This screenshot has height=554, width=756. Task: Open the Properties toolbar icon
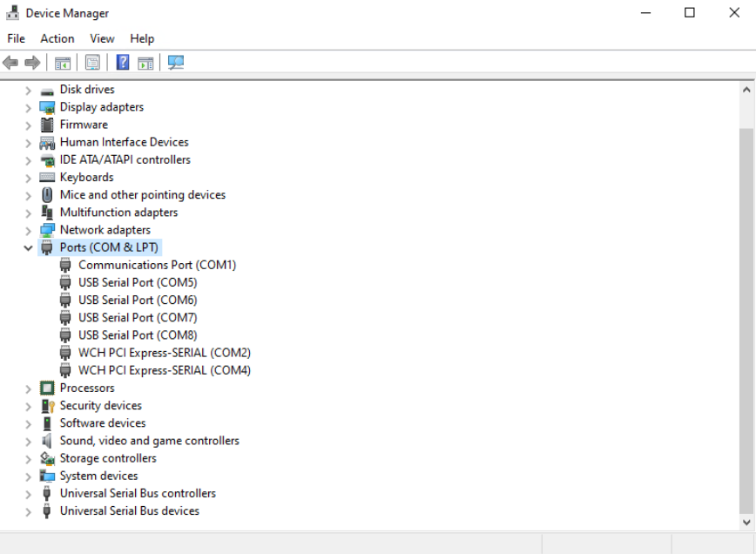click(x=92, y=63)
